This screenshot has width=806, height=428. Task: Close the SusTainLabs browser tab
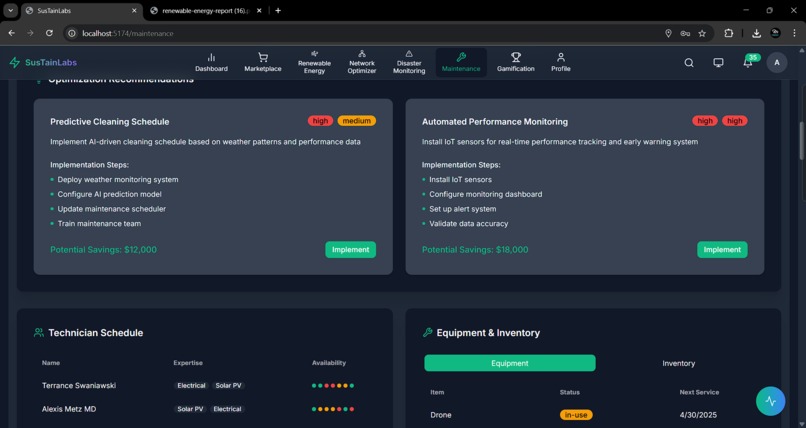click(x=134, y=10)
